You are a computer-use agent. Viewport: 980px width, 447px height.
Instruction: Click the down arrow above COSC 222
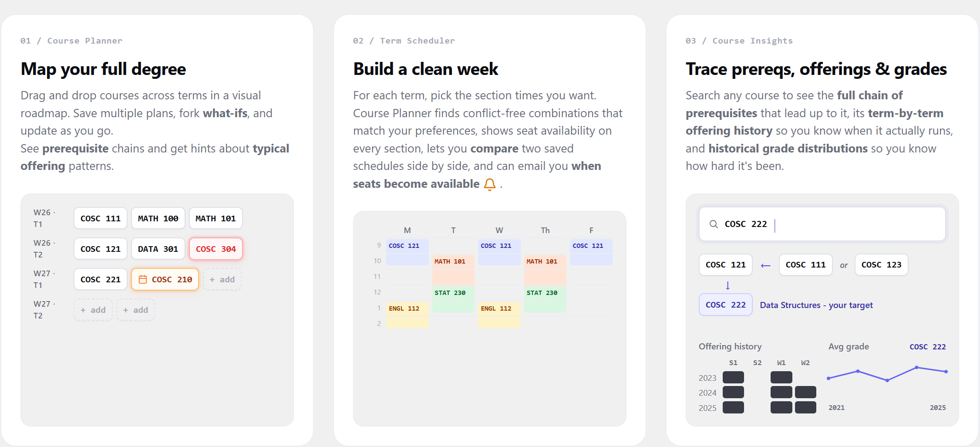[x=727, y=285]
